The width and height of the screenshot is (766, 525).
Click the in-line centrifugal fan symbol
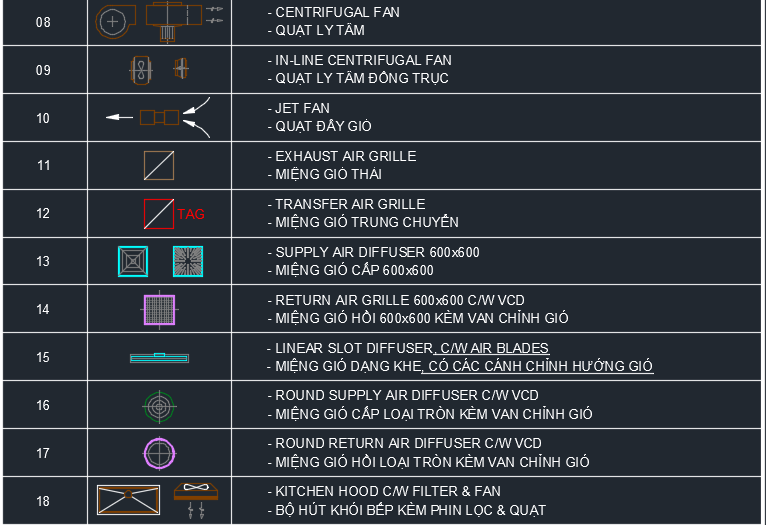coord(159,70)
